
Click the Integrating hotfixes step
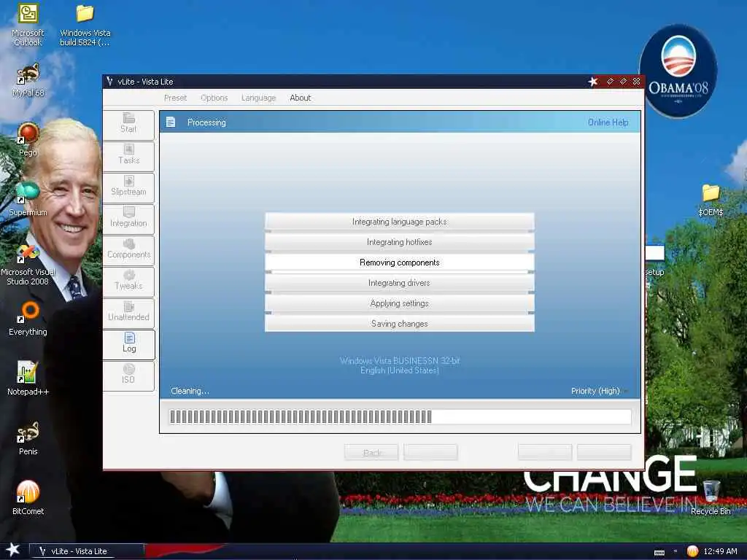pos(399,242)
